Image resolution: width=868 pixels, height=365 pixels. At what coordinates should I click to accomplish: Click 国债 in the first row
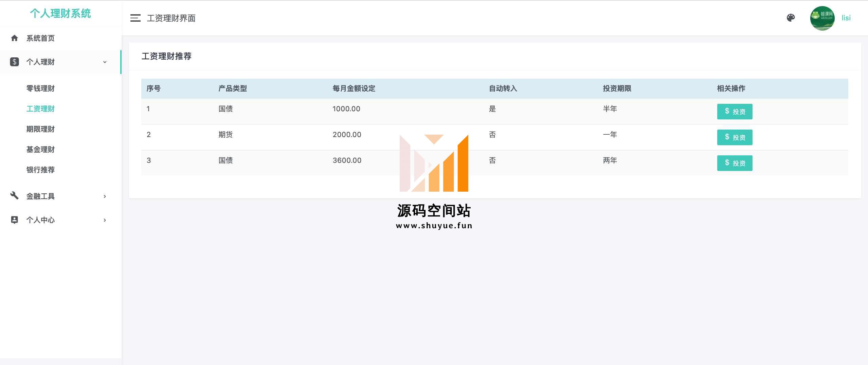[225, 109]
